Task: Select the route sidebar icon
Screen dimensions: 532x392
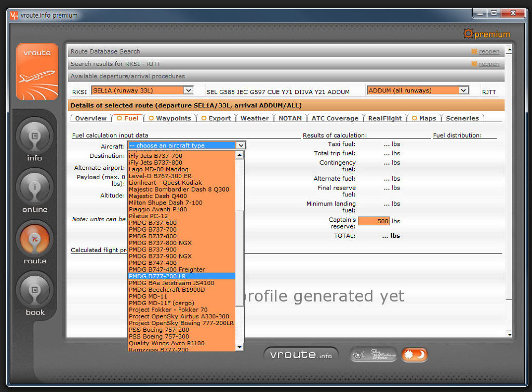Action: 35,239
